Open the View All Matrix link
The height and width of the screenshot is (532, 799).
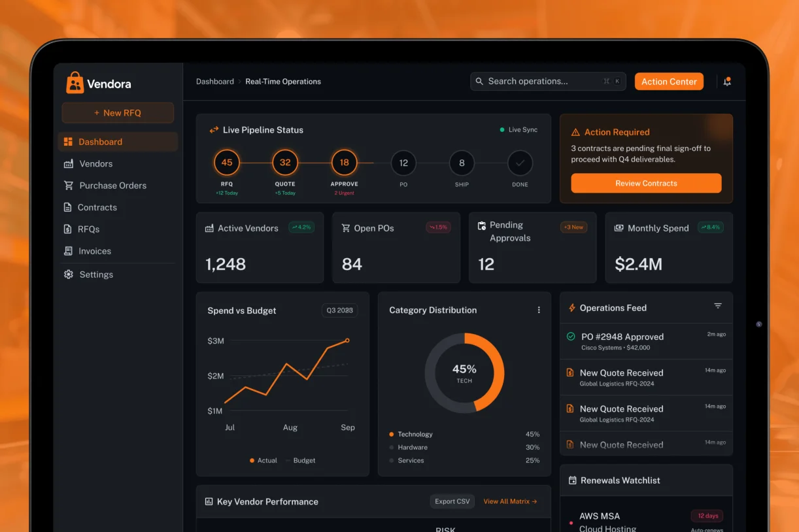click(x=510, y=501)
